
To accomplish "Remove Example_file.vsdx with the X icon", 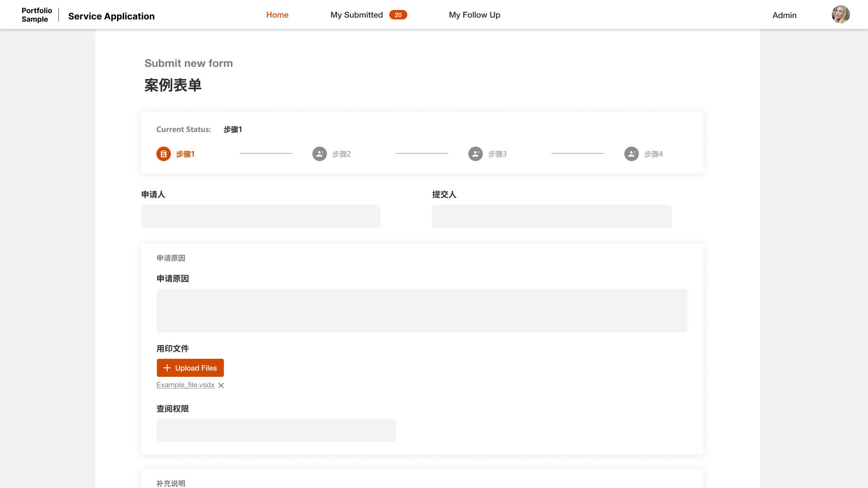I will pyautogui.click(x=221, y=385).
